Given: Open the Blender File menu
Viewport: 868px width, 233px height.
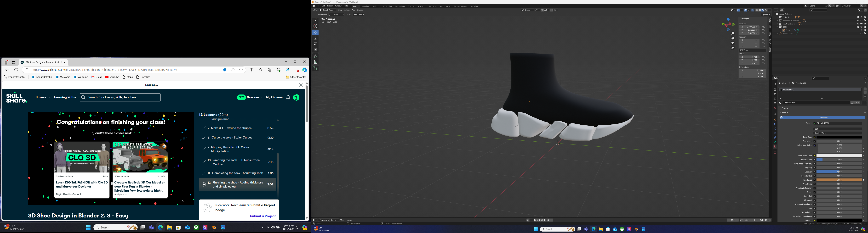Looking at the screenshot, I should pyautogui.click(x=318, y=6).
